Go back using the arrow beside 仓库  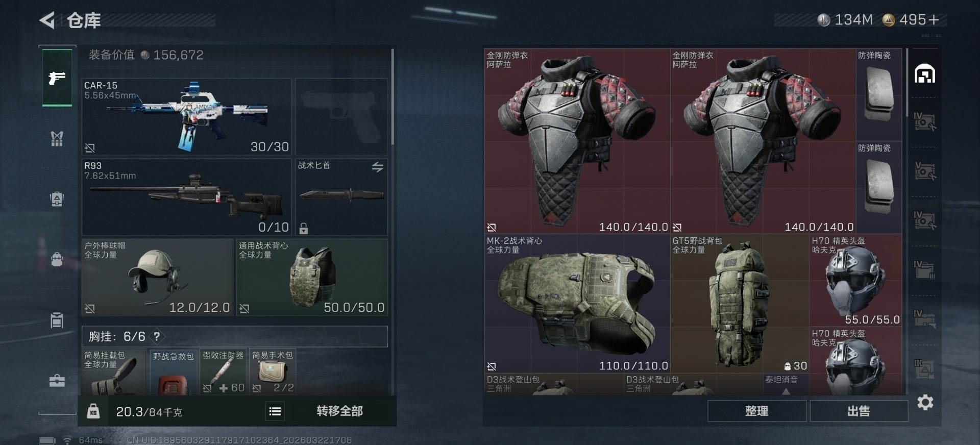[x=47, y=20]
